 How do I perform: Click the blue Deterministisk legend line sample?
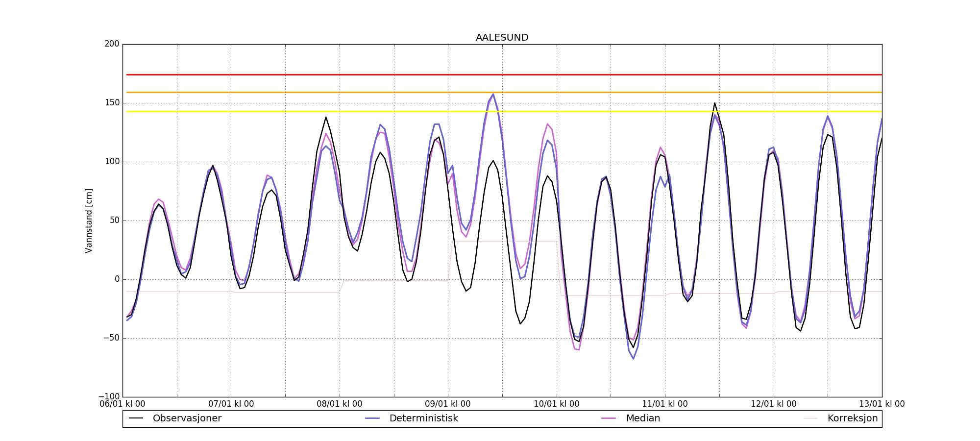(372, 418)
